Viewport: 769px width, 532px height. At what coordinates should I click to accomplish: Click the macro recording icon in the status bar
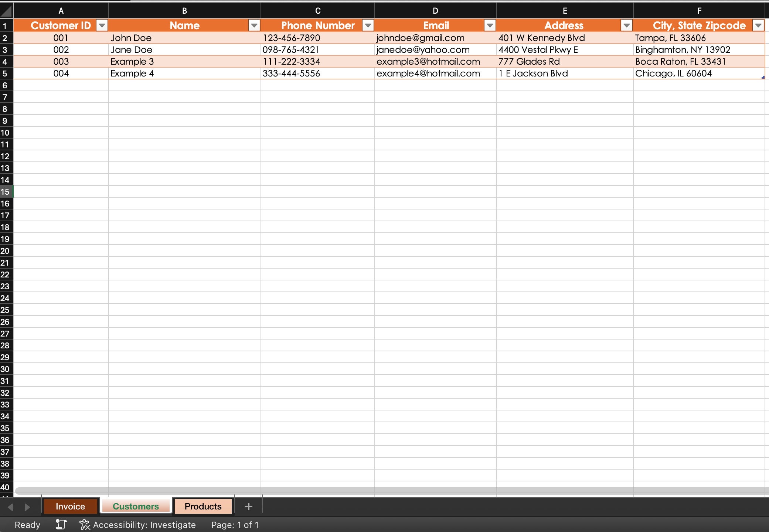pos(61,524)
